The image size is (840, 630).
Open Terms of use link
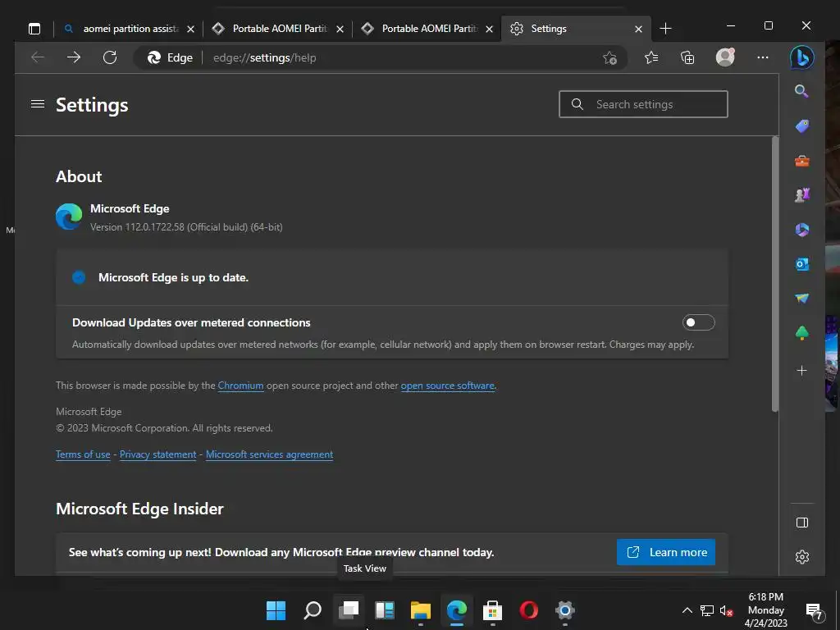(83, 454)
